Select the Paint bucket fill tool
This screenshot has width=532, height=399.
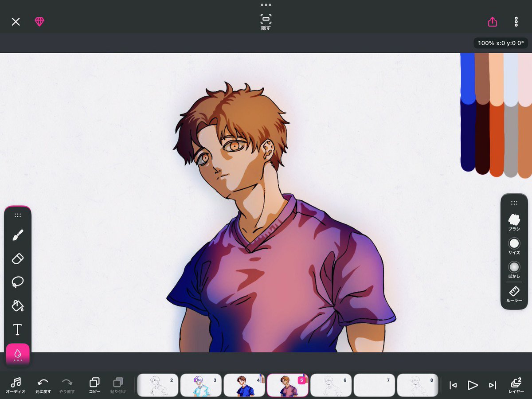pyautogui.click(x=18, y=306)
